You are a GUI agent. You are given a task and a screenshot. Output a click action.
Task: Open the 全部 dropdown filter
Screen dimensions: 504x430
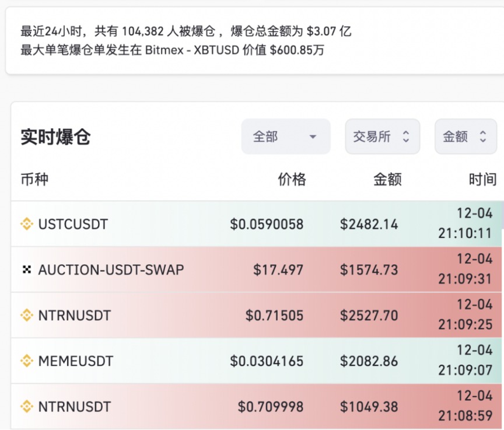tap(285, 137)
